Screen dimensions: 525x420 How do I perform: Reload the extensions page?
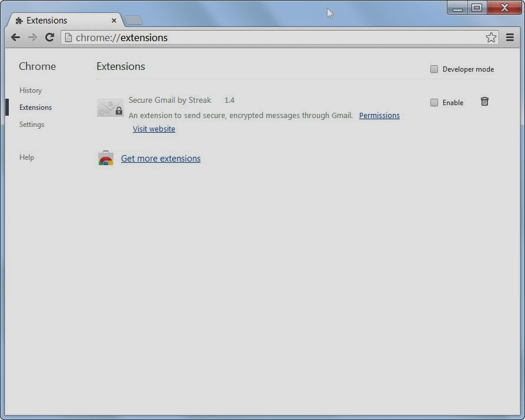49,38
